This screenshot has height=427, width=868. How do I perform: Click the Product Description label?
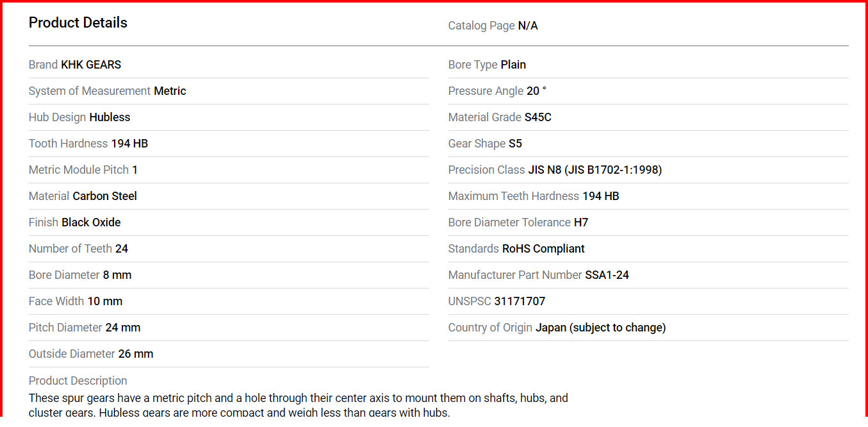tap(78, 381)
